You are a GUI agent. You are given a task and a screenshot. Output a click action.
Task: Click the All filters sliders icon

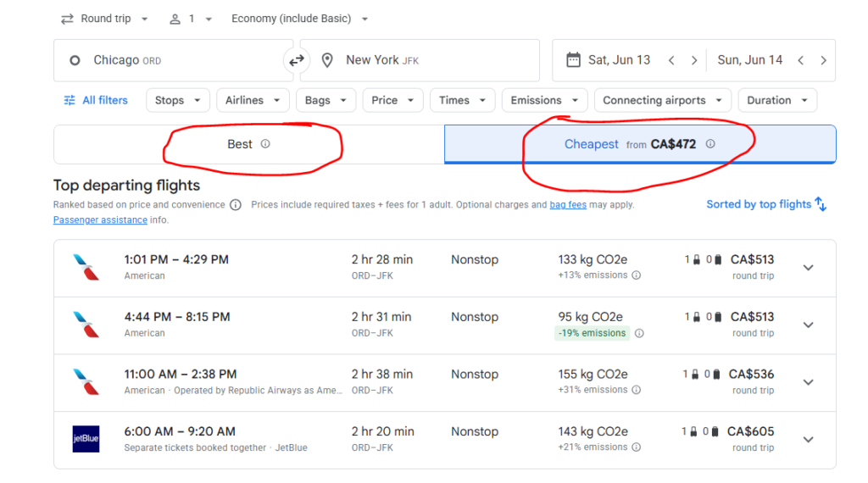[70, 100]
